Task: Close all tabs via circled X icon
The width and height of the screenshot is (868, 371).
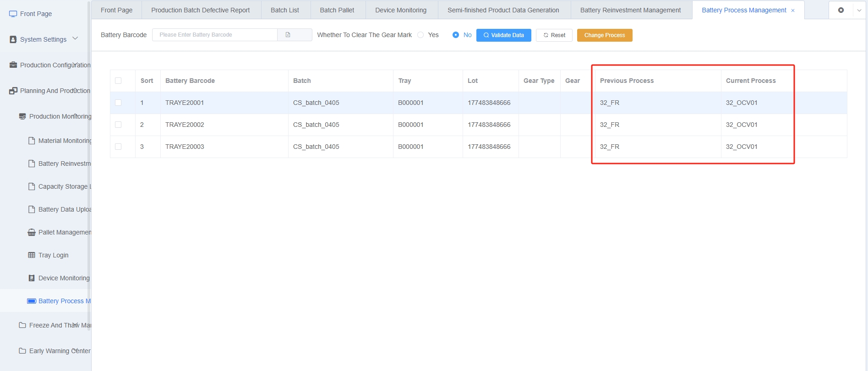Action: [x=841, y=10]
